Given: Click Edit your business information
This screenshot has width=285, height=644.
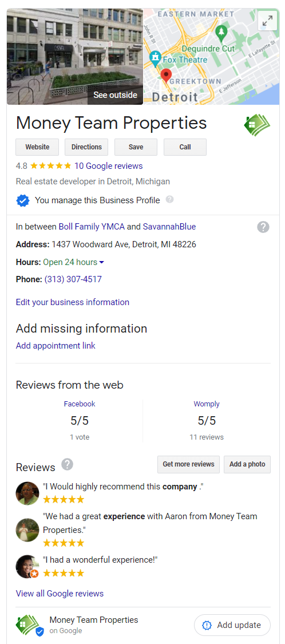Looking at the screenshot, I should [x=73, y=302].
